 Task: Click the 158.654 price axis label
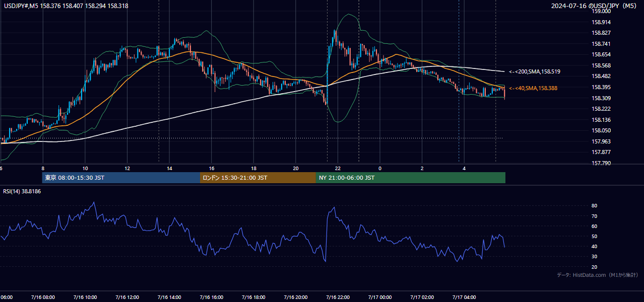pos(601,55)
